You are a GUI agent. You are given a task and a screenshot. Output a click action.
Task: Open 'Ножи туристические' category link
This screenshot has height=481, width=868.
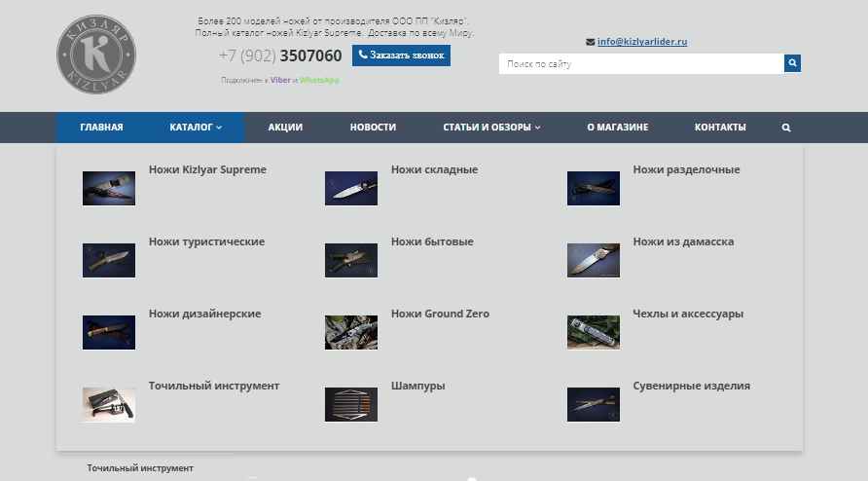click(206, 241)
